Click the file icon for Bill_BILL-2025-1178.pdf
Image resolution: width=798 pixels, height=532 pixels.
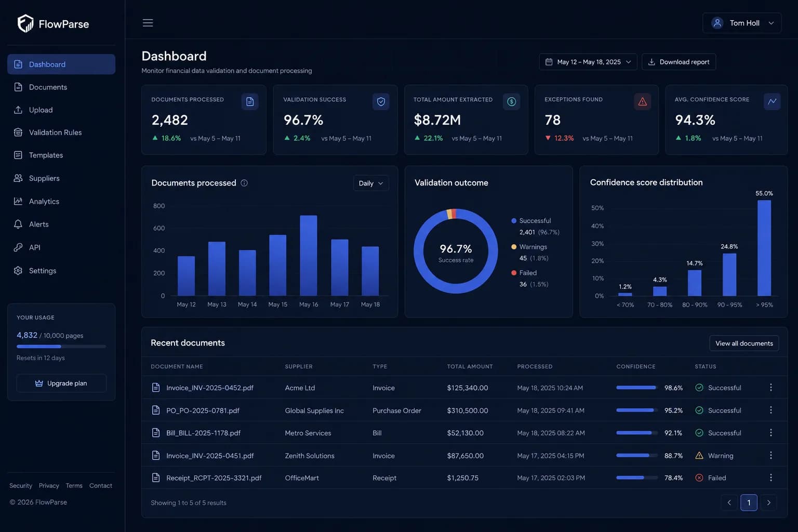155,433
